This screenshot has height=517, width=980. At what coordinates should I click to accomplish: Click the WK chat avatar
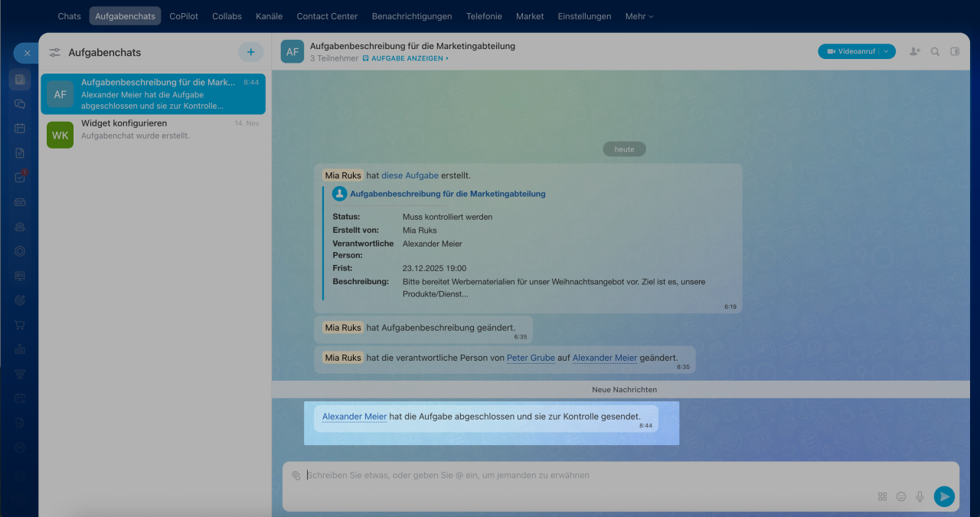click(x=60, y=135)
